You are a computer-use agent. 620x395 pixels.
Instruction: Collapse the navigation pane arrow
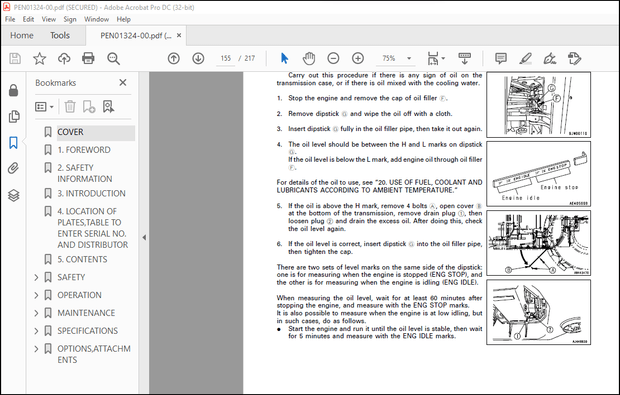[x=144, y=238]
